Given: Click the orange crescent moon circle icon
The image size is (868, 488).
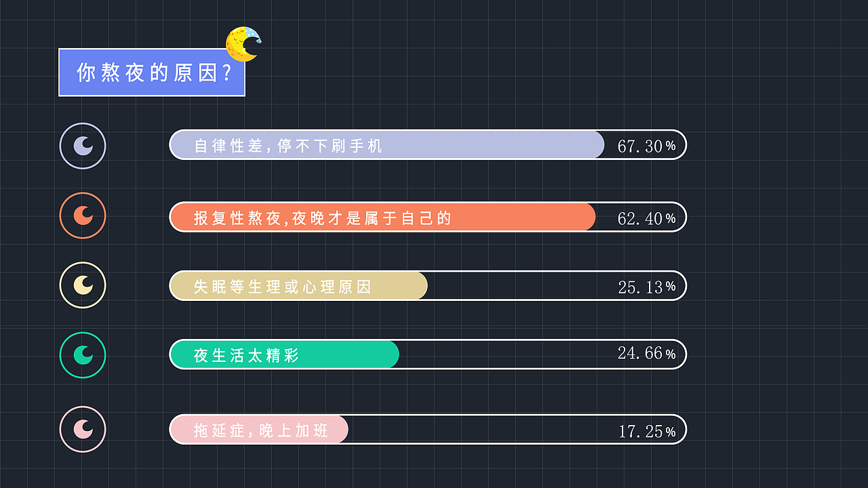Looking at the screenshot, I should (x=83, y=216).
